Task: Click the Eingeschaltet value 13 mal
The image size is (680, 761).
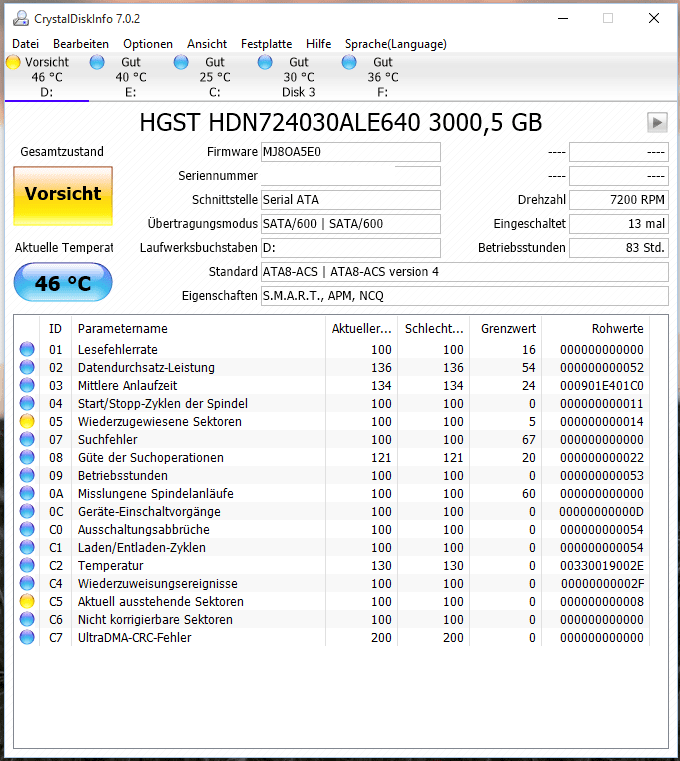Action: pyautogui.click(x=619, y=224)
